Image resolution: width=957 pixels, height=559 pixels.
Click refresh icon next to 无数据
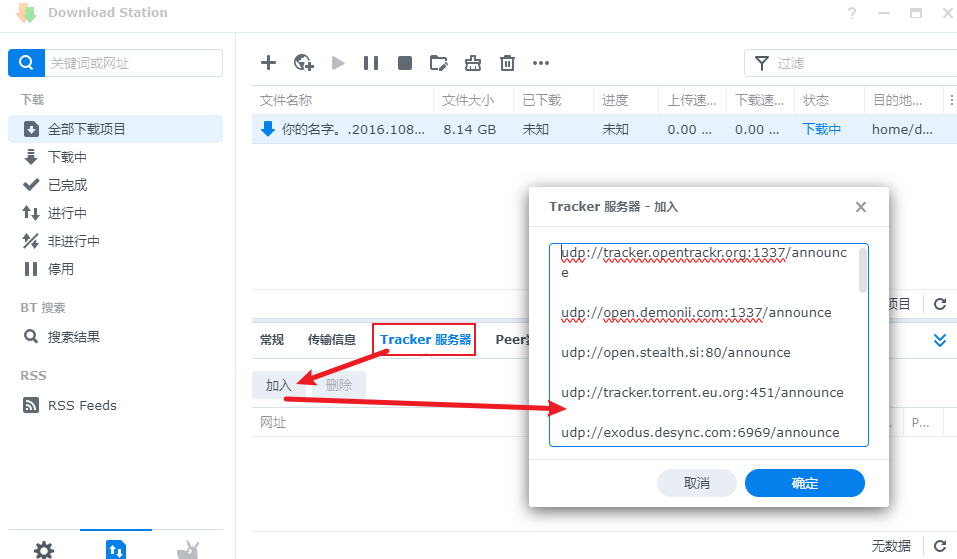tap(940, 546)
